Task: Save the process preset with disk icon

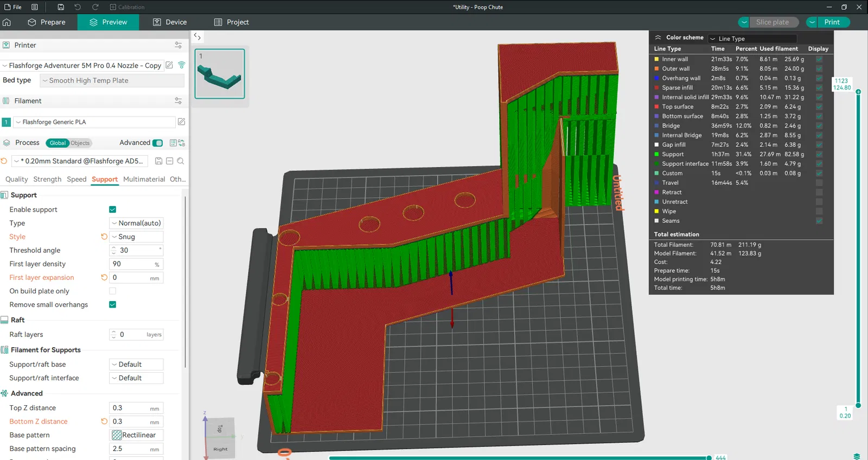Action: (158, 161)
